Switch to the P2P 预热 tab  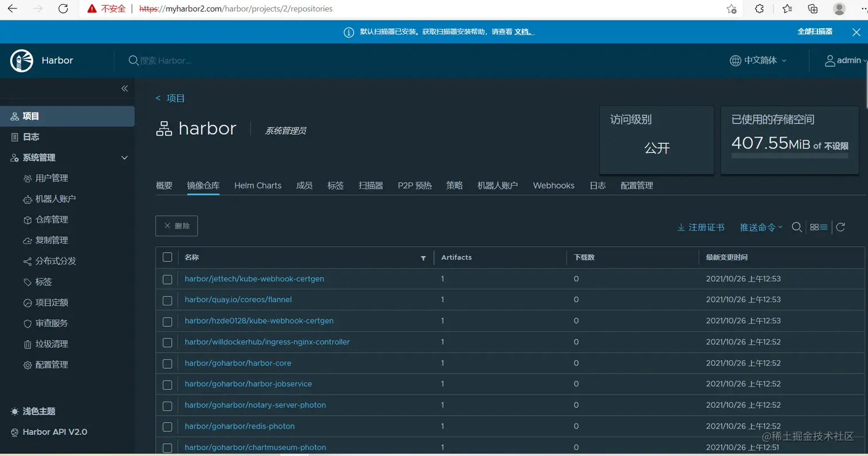(414, 185)
